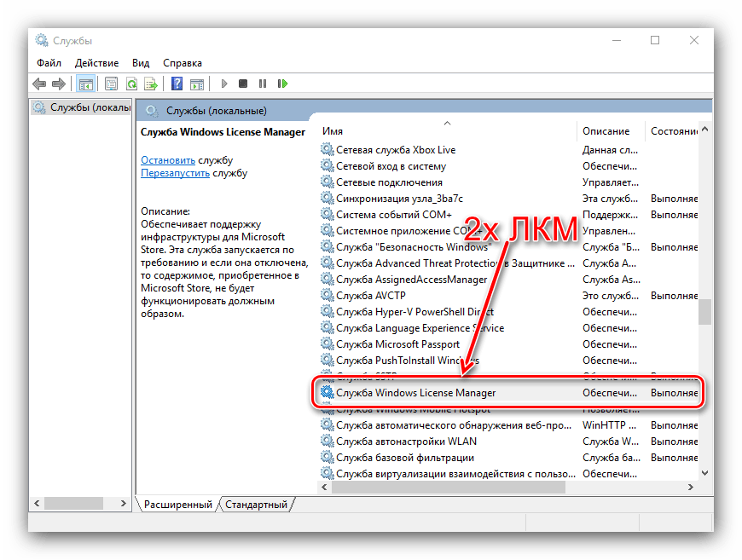Open the Файл menu
742x560 pixels.
click(x=49, y=63)
